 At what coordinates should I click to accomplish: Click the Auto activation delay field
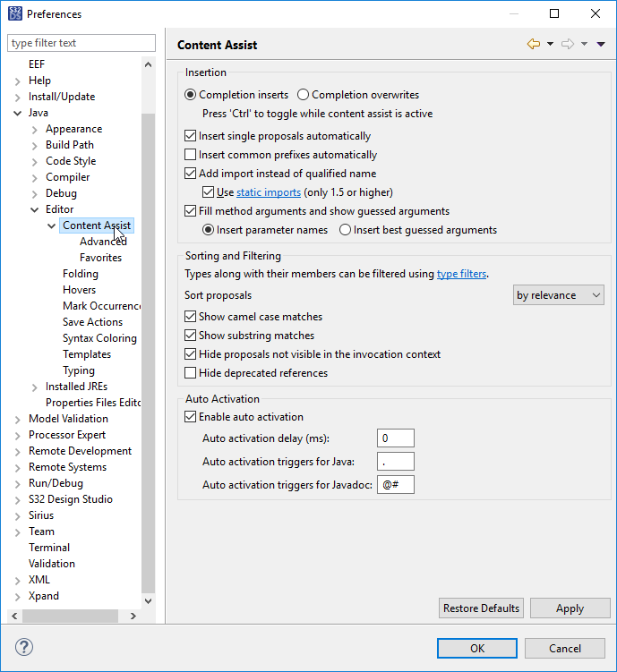coord(396,438)
